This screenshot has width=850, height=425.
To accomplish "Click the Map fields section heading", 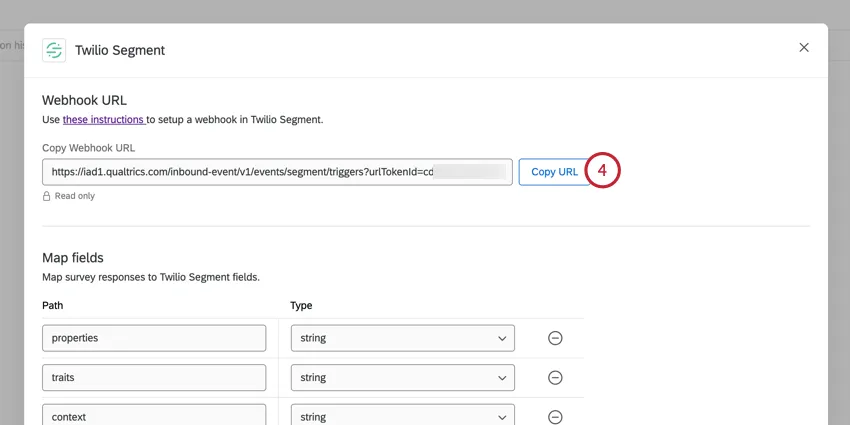I will 73,258.
